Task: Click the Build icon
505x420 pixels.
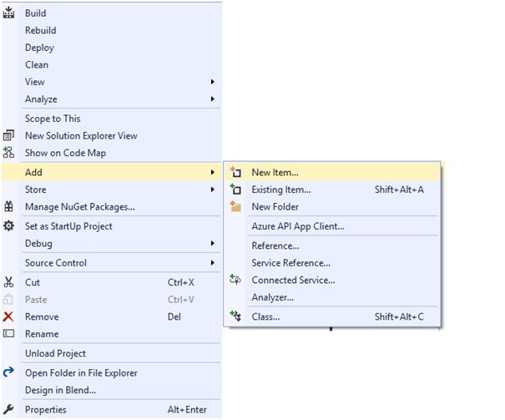Action: point(9,13)
